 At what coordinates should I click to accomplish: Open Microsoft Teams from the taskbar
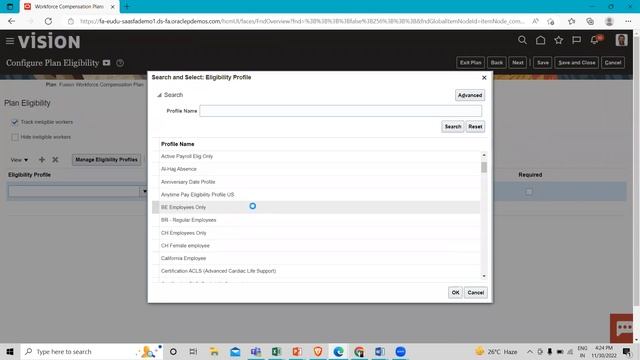[256, 351]
